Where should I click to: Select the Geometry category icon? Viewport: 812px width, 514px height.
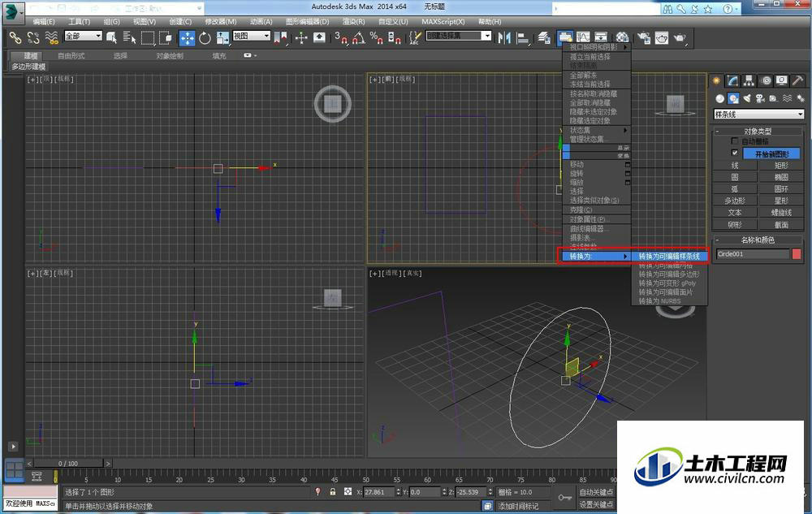(719, 98)
